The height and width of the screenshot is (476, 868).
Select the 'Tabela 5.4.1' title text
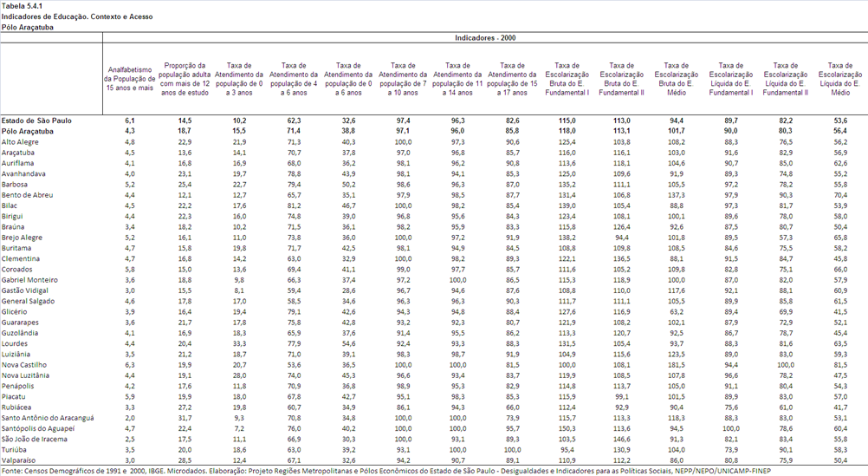click(x=23, y=6)
